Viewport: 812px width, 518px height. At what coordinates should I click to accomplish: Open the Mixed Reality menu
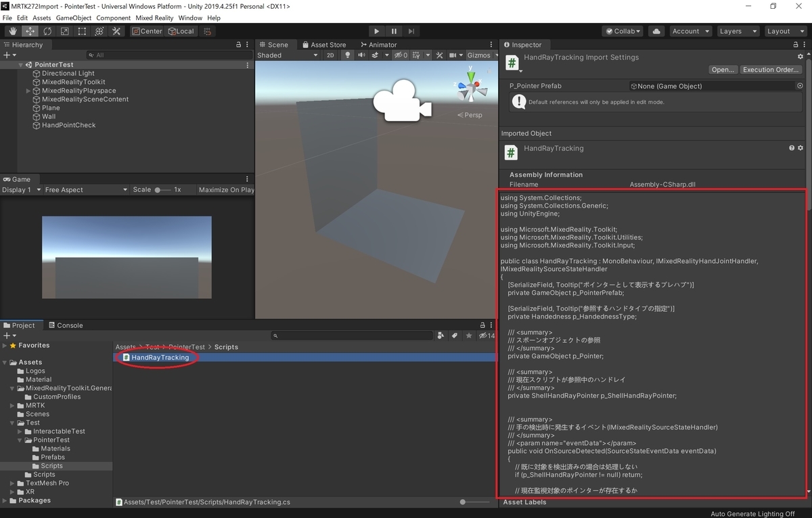tap(154, 18)
